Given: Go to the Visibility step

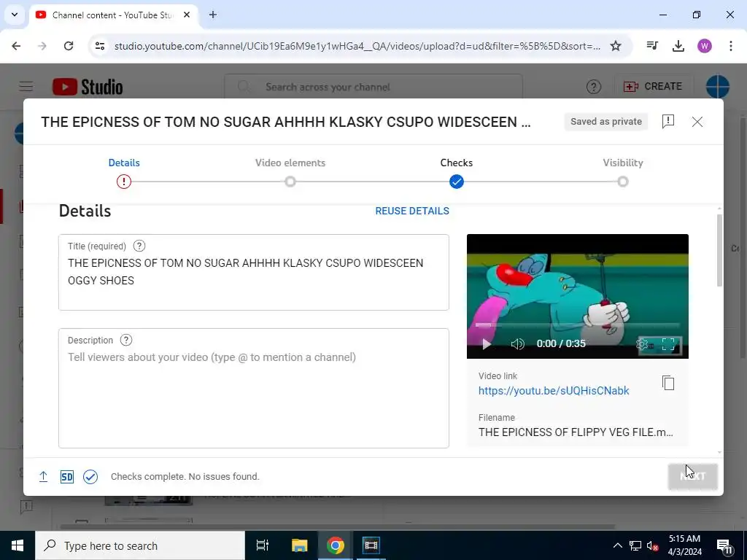Looking at the screenshot, I should tap(623, 163).
